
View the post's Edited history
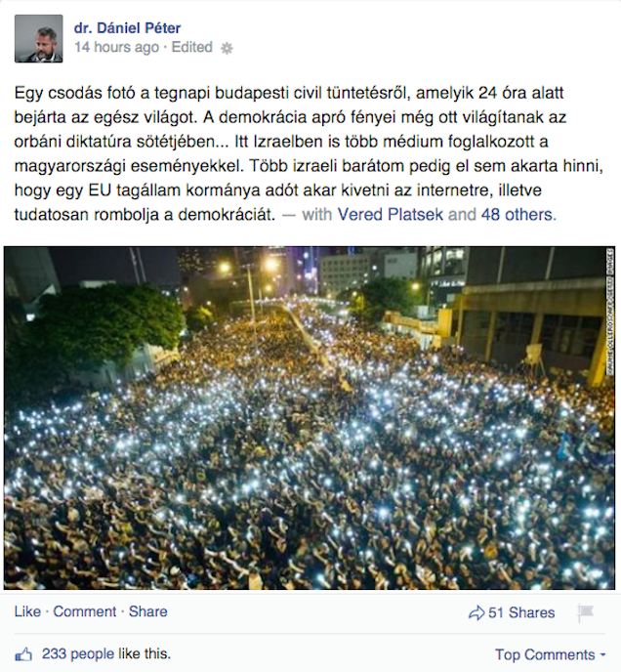(192, 47)
